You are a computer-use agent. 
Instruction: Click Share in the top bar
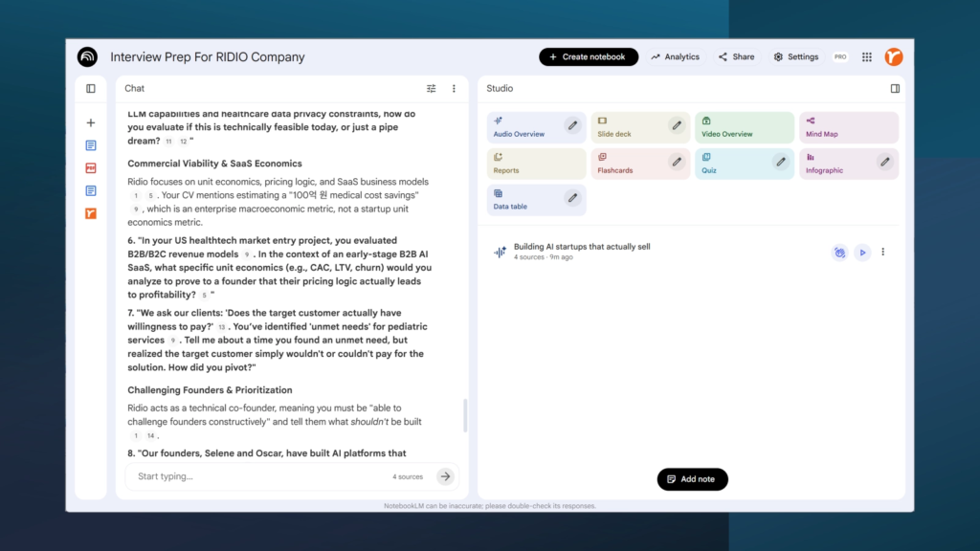coord(736,57)
